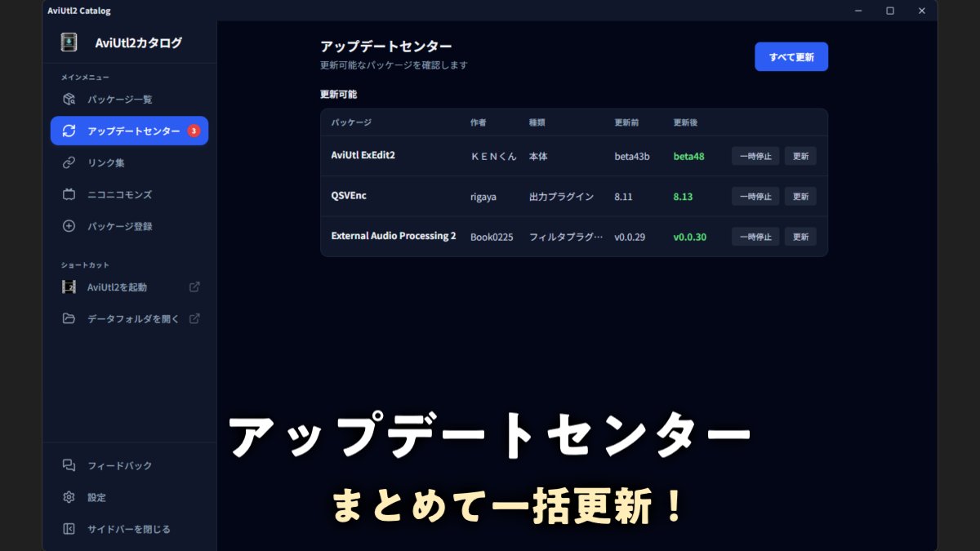
Task: Click the v0.0.29 version cell
Action: [630, 238]
